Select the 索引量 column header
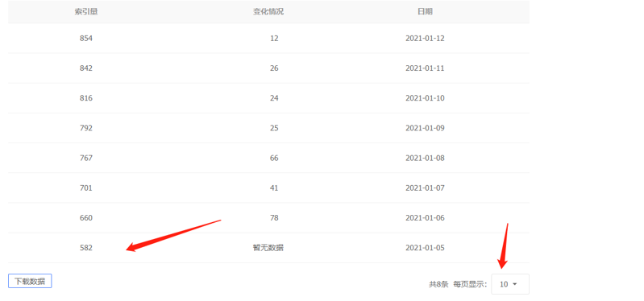Image resolution: width=644 pixels, height=301 pixels. (86, 11)
